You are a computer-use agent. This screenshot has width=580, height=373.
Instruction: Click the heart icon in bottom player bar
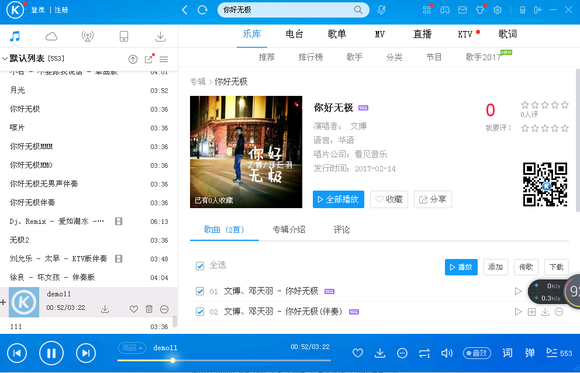[x=357, y=353]
